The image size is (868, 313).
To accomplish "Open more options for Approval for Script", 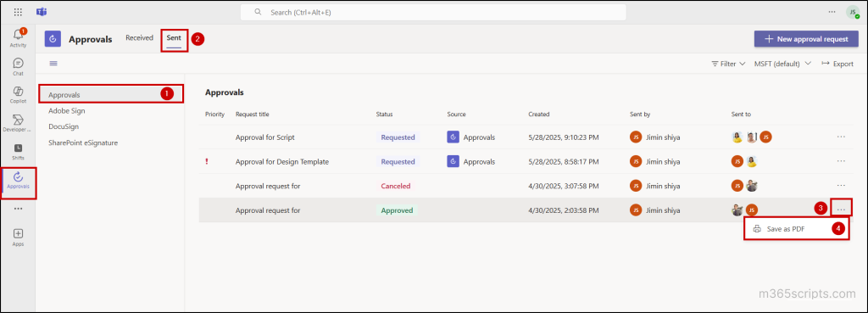I will coord(841,137).
